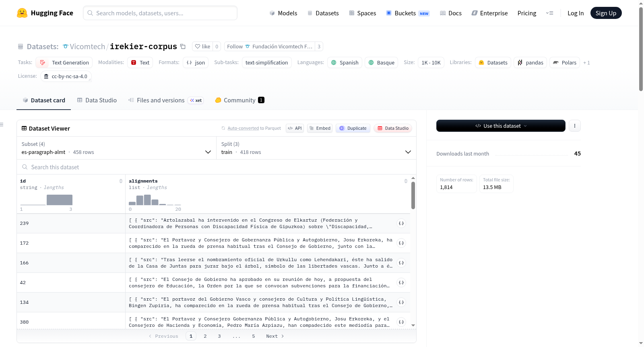
Task: Click the json format tag
Action: (x=196, y=62)
